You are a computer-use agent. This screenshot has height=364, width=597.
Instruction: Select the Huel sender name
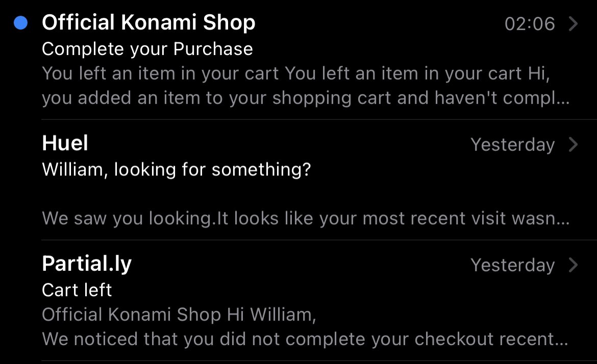tap(65, 144)
